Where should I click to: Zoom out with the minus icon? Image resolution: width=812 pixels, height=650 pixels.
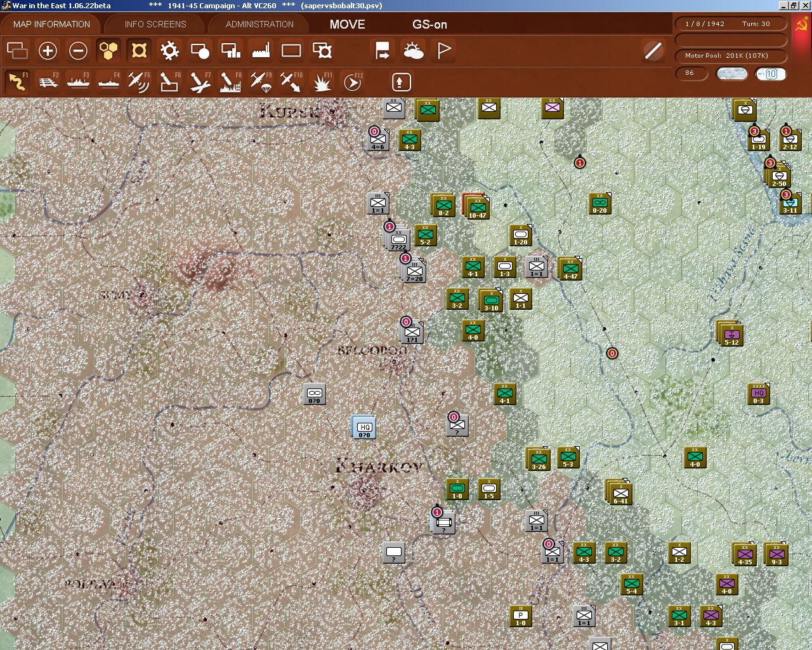78,50
